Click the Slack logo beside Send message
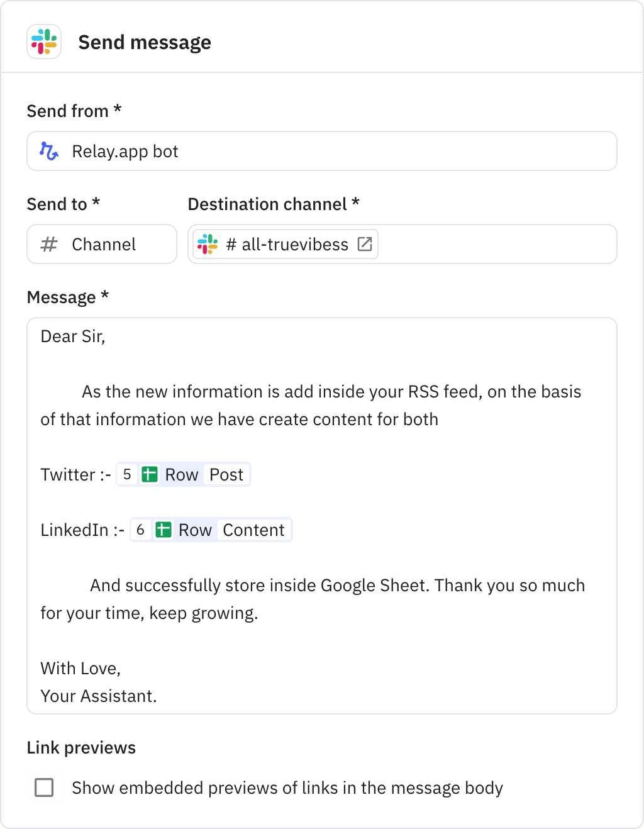This screenshot has width=644, height=829. pos(44,42)
